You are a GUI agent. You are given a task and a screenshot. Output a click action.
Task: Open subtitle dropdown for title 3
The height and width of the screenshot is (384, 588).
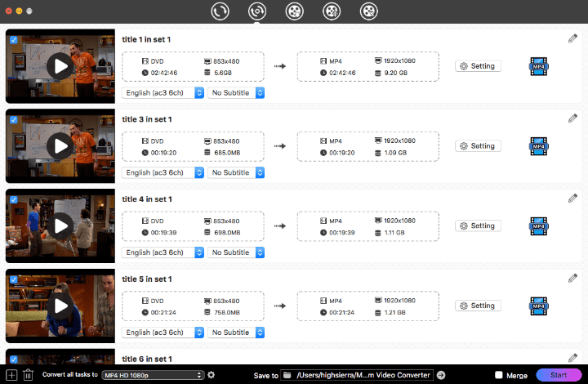[236, 172]
